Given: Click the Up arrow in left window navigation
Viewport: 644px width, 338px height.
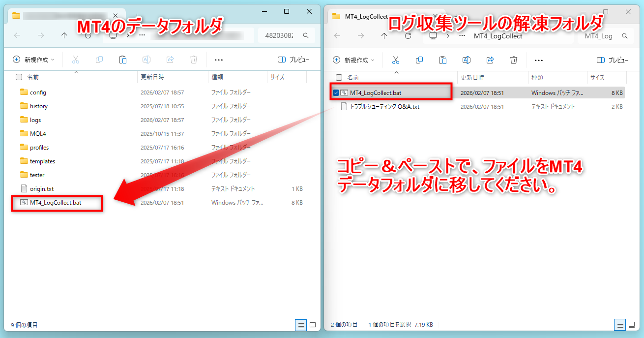Looking at the screenshot, I should (64, 35).
